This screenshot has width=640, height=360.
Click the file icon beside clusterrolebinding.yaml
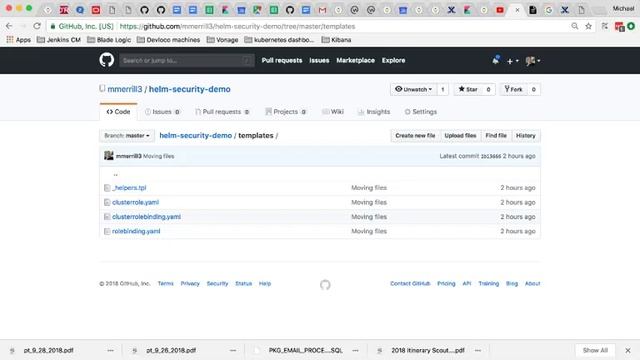tap(107, 217)
